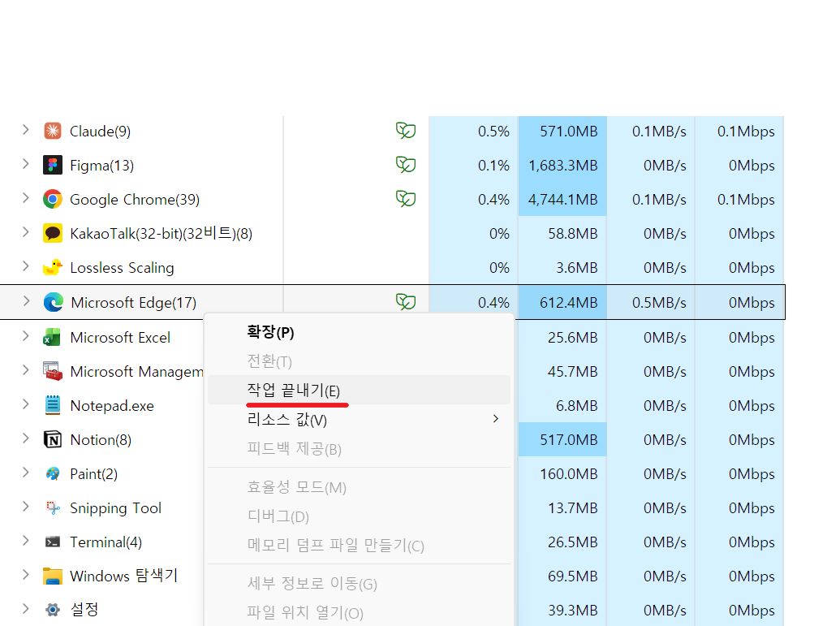Screen dimensions: 840x626
Task: Click the efficiency leaf icon for Google Chrome
Action: click(406, 199)
